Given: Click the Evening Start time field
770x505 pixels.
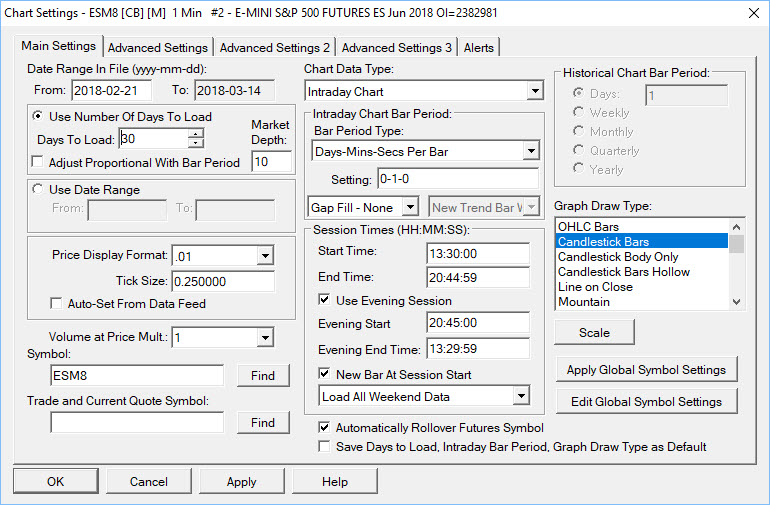Looking at the screenshot, I should coord(478,323).
